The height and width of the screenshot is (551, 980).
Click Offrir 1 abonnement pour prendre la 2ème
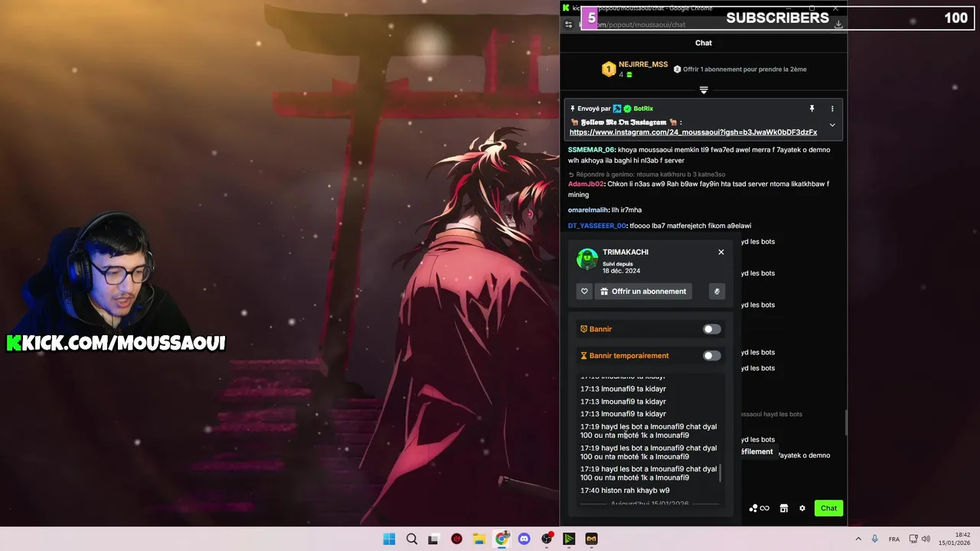pyautogui.click(x=740, y=69)
